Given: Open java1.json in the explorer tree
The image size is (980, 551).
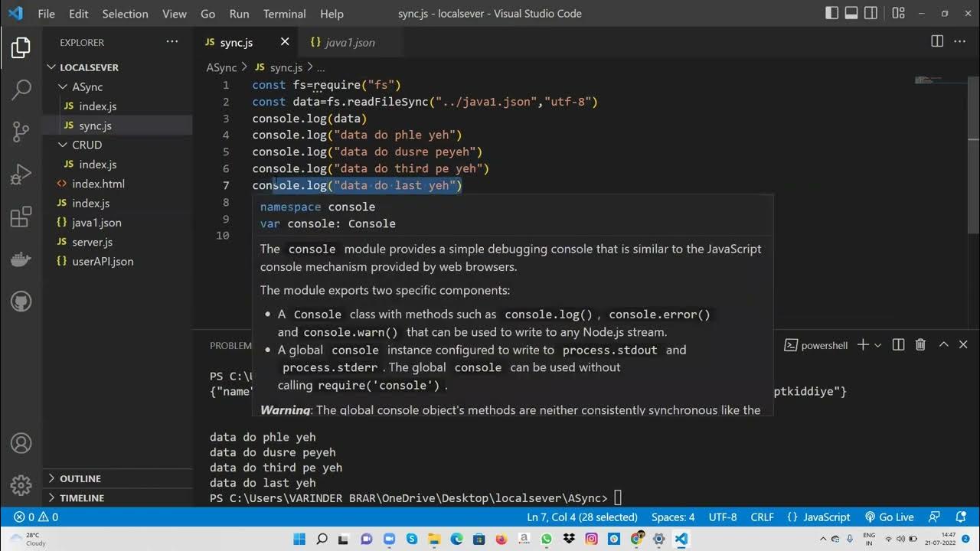Looking at the screenshot, I should click(117, 223).
